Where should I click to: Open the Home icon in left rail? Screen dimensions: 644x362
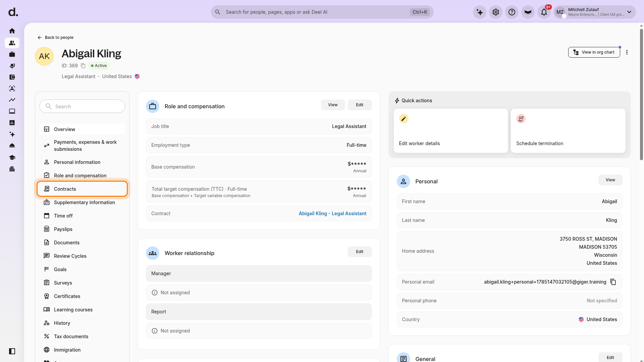click(x=12, y=31)
